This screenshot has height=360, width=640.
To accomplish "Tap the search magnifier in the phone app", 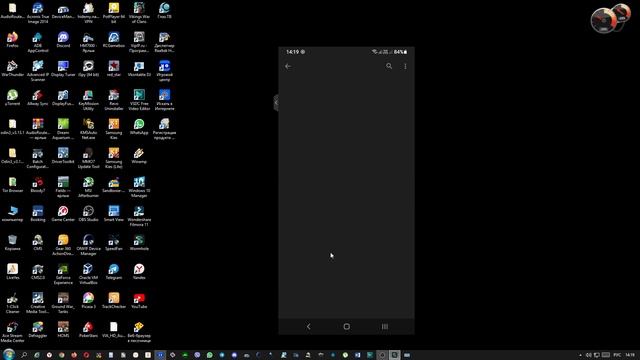I will click(x=389, y=66).
